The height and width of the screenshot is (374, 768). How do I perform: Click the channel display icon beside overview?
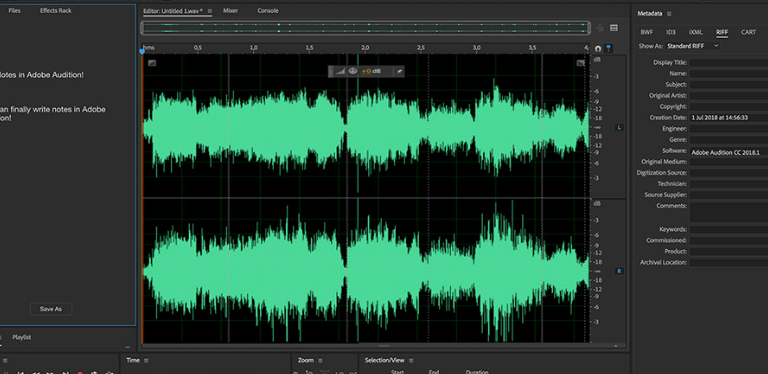point(614,28)
